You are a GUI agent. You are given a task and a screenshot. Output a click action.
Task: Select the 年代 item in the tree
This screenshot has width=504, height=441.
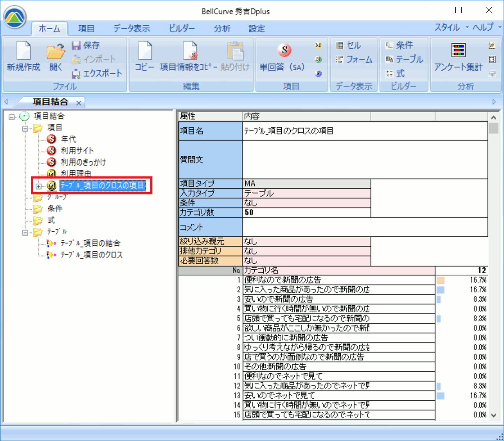tap(69, 139)
